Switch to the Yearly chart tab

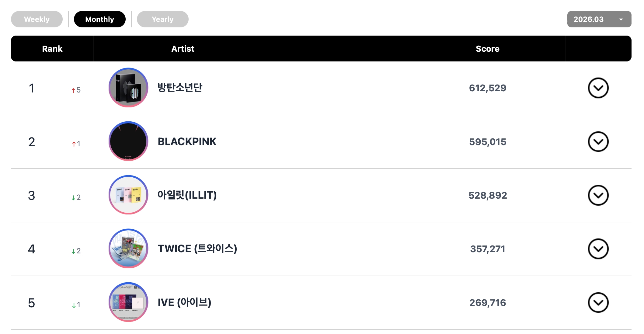(x=162, y=19)
